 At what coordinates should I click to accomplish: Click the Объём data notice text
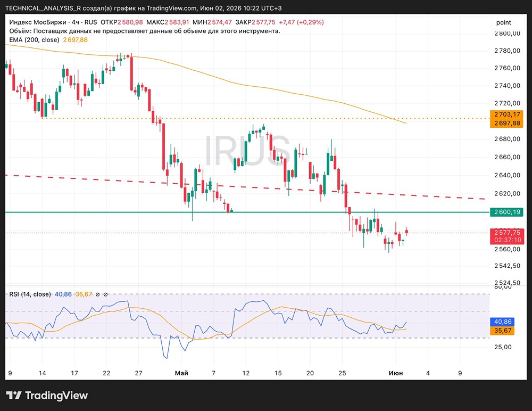pyautogui.click(x=145, y=31)
